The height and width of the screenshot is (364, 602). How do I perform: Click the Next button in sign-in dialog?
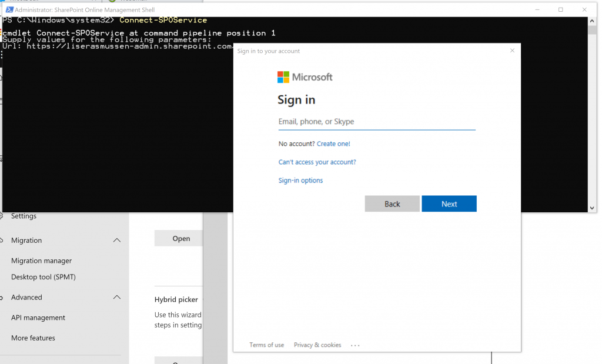pyautogui.click(x=449, y=204)
